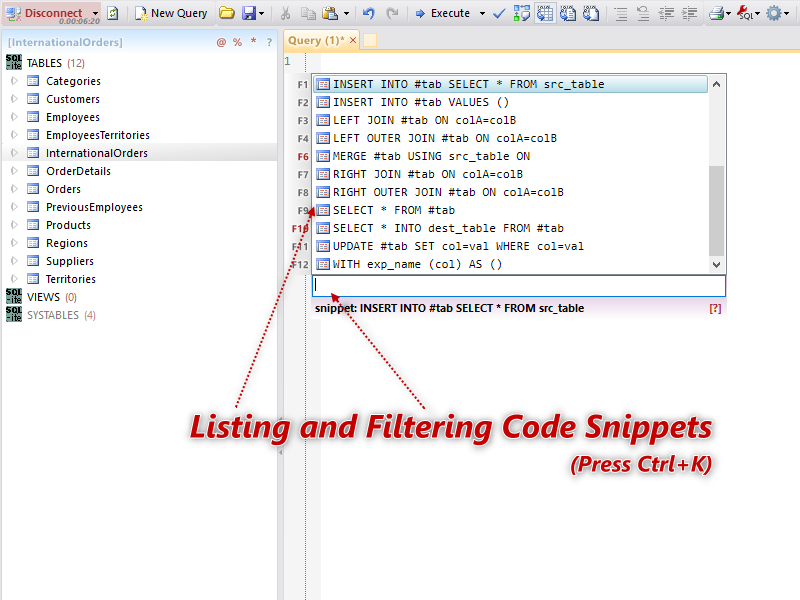Undo the last edit
The image size is (800, 600).
(368, 13)
